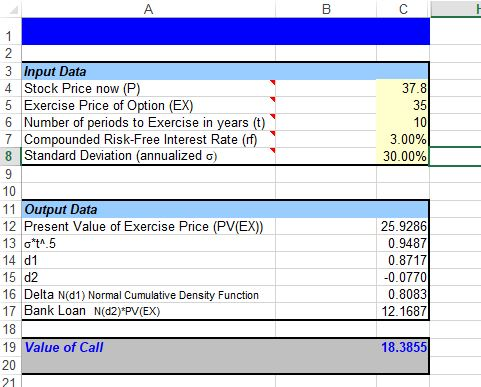Click 'Compounded Risk-Free Interest Rate' label
This screenshot has width=481, height=387.
tap(141, 139)
